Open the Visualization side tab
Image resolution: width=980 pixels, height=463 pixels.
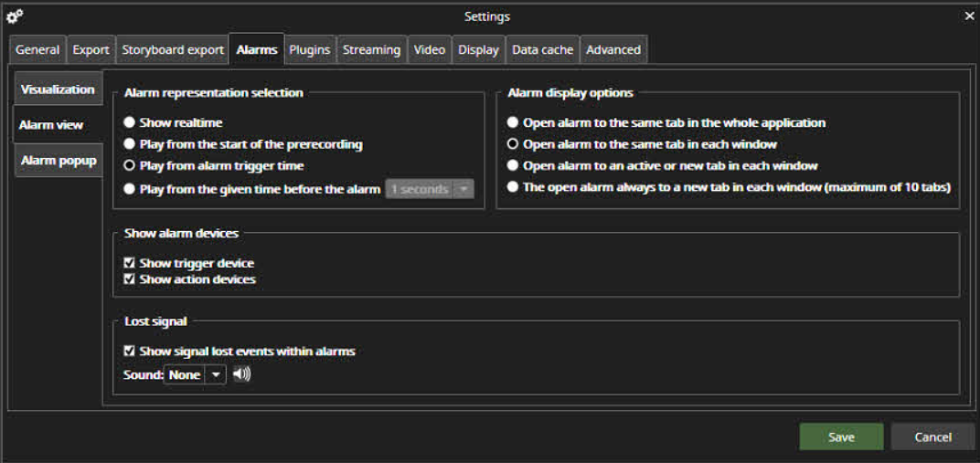[x=58, y=89]
